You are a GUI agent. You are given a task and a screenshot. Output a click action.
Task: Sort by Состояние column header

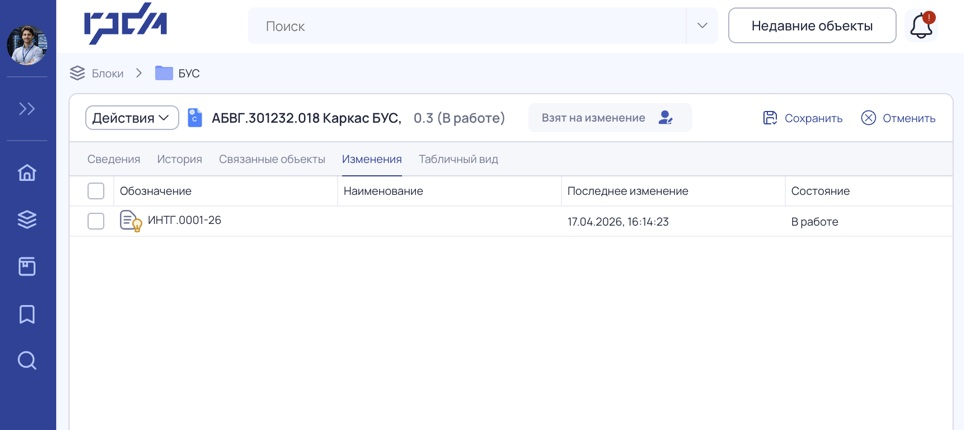[820, 191]
